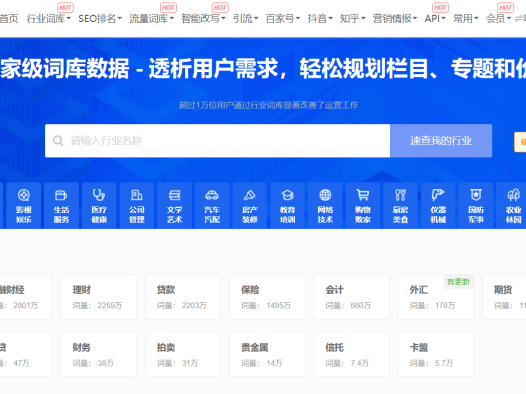Open the 卡盟 word library card

[436, 354]
